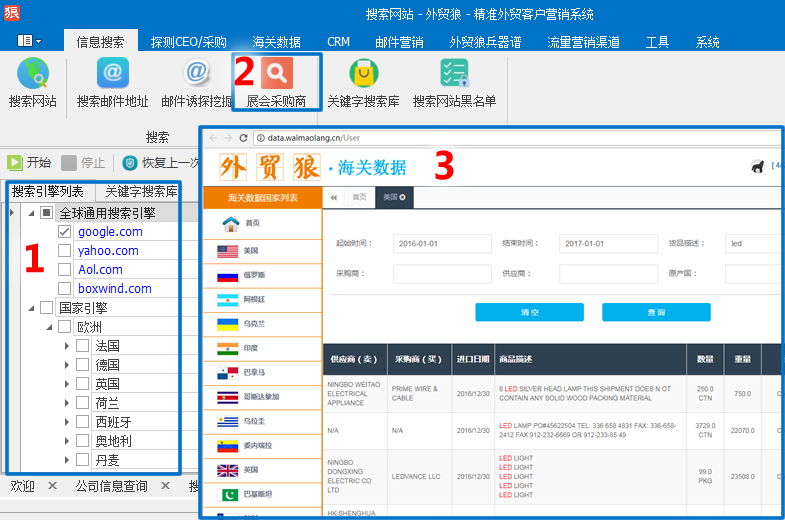Image resolution: width=785 pixels, height=520 pixels.
Task: Check the boxwind.com search engine
Action: click(x=65, y=288)
